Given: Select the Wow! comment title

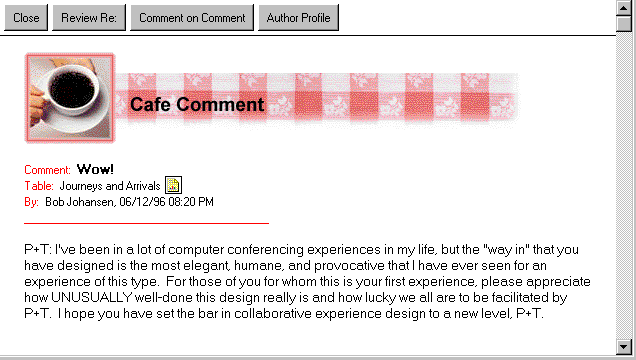Looking at the screenshot, I should click(95, 169).
